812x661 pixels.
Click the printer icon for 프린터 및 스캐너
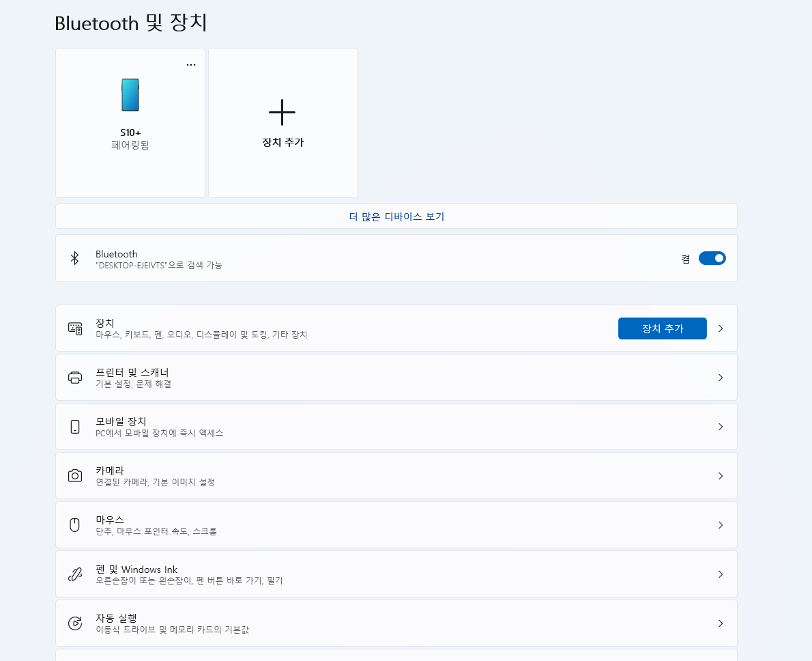tap(75, 378)
